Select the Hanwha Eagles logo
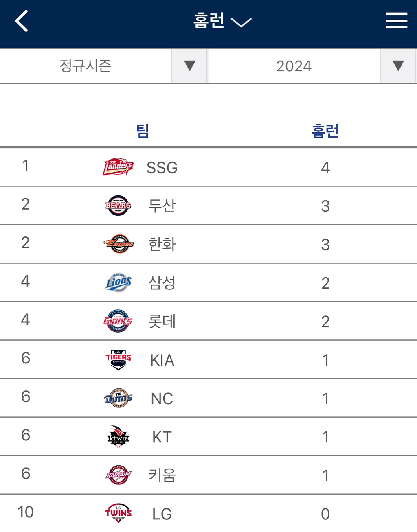 (118, 244)
